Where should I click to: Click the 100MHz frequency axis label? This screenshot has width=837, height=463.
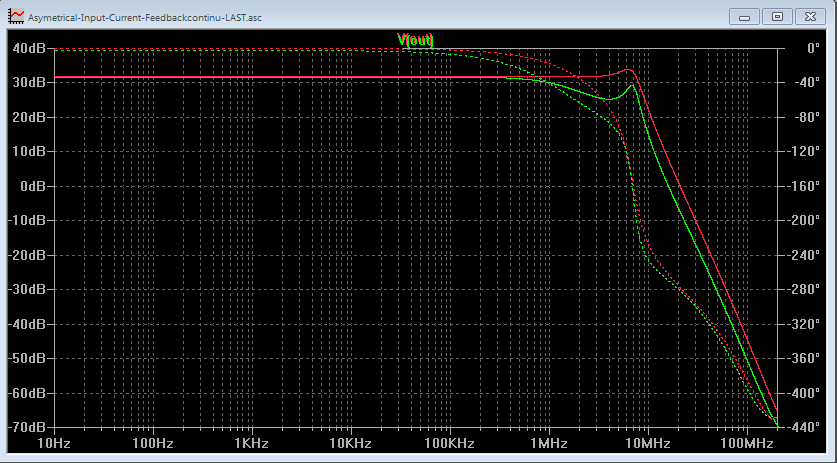point(747,443)
